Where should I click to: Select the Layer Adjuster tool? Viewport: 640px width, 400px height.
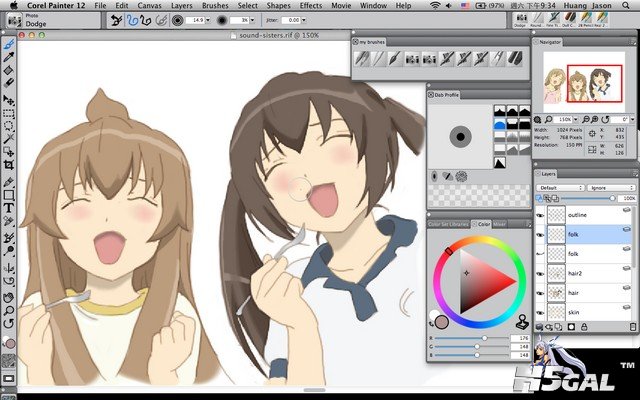[9, 99]
